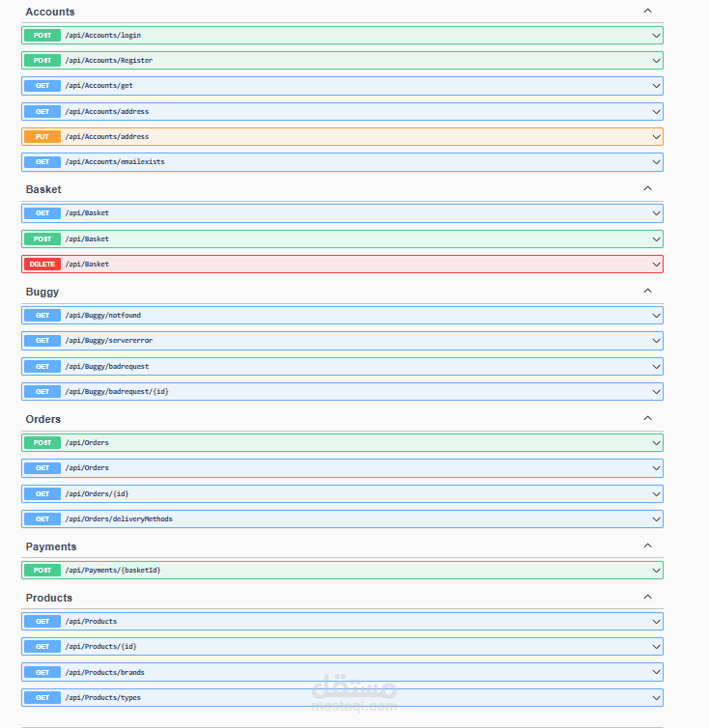Expand the /api/Accounts/Register row chevron
This screenshot has height=728, width=709.
pos(656,61)
